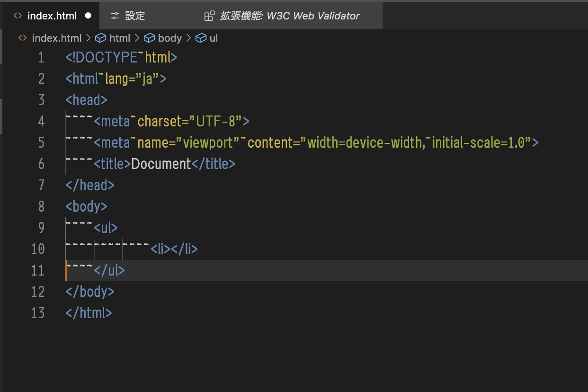588x392 pixels.
Task: Click the UTF-8 charset value
Action: [x=215, y=121]
